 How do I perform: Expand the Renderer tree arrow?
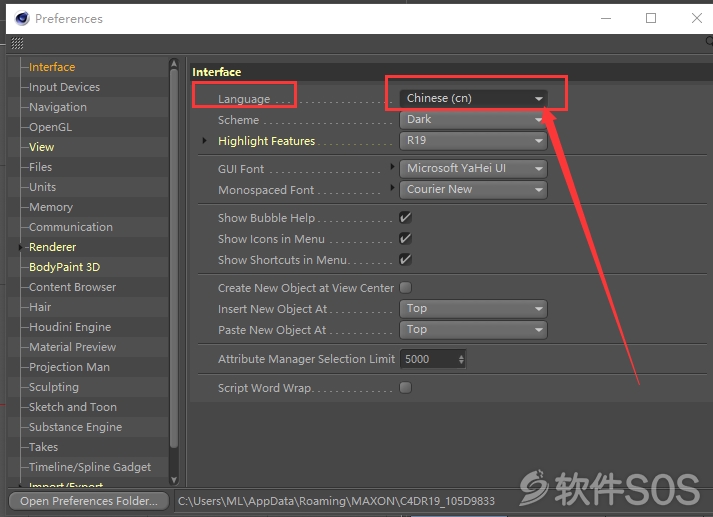click(x=20, y=247)
